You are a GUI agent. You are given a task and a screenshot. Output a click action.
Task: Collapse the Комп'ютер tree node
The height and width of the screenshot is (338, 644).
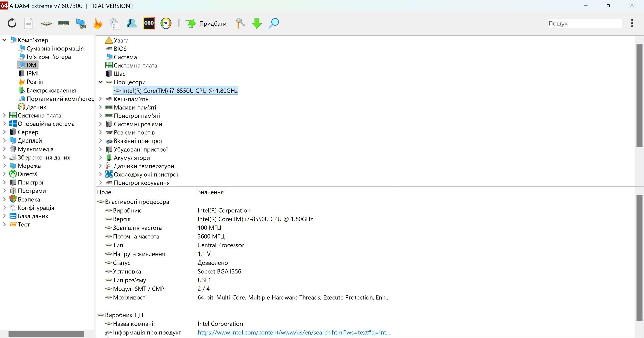coord(5,40)
